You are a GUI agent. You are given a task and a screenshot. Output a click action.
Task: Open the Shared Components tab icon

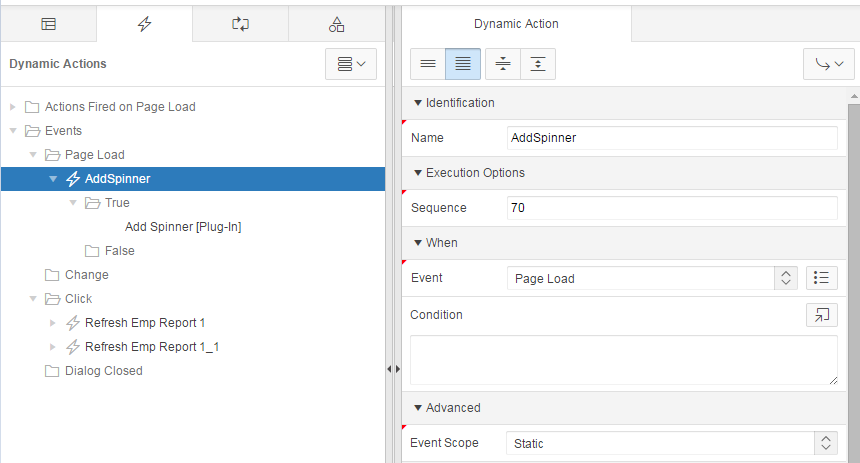pyautogui.click(x=336, y=24)
